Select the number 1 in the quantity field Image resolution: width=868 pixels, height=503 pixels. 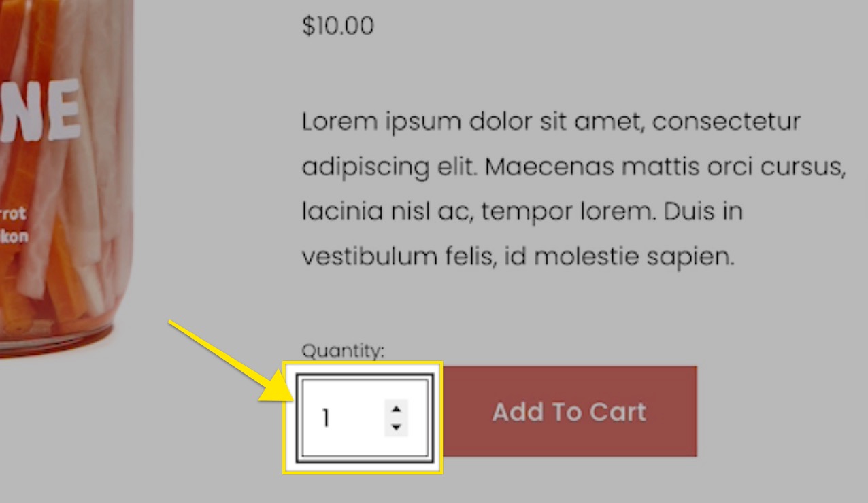[325, 417]
